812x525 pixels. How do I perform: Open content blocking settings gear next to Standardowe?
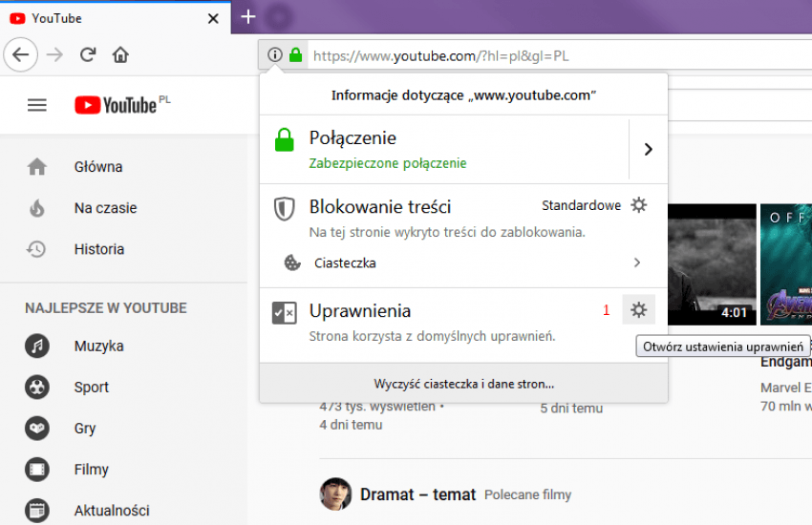[x=639, y=205]
